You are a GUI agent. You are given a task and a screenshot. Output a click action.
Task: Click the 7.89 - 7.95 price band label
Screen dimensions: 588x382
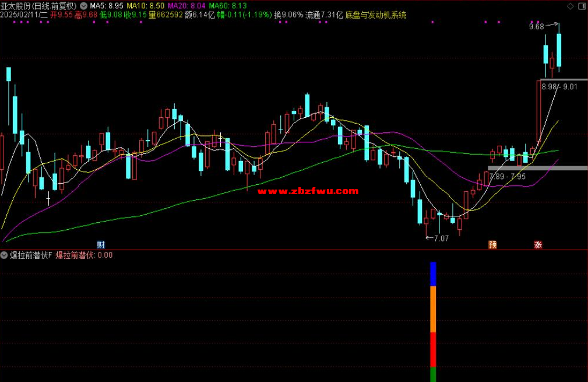click(508, 176)
